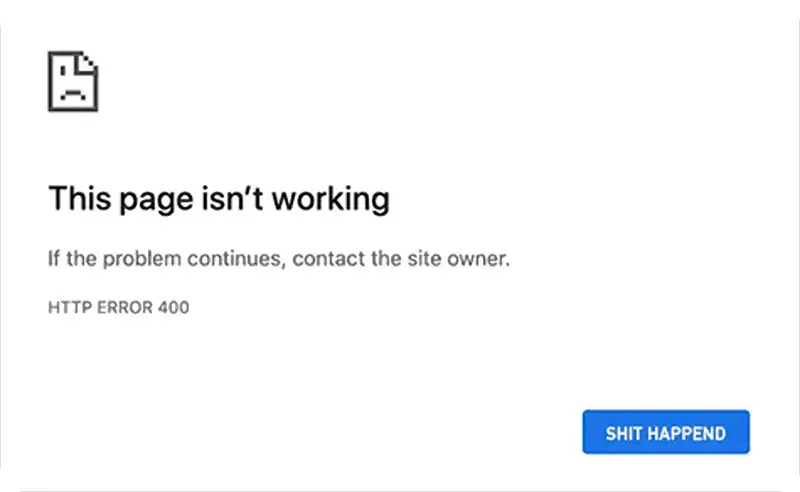
Task: Click the word "This" in the heading
Action: coord(78,198)
